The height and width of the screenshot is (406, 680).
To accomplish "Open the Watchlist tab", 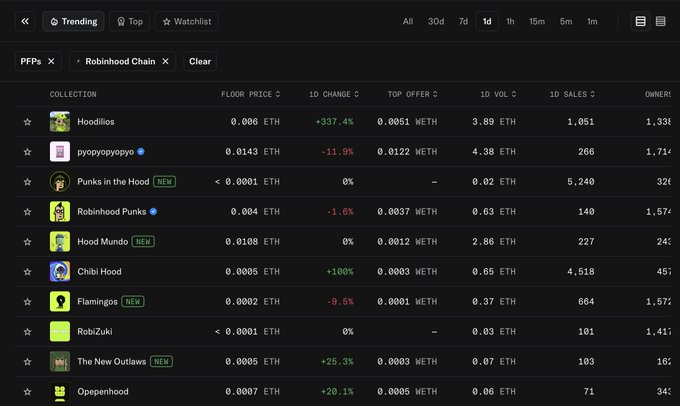I will 186,21.
